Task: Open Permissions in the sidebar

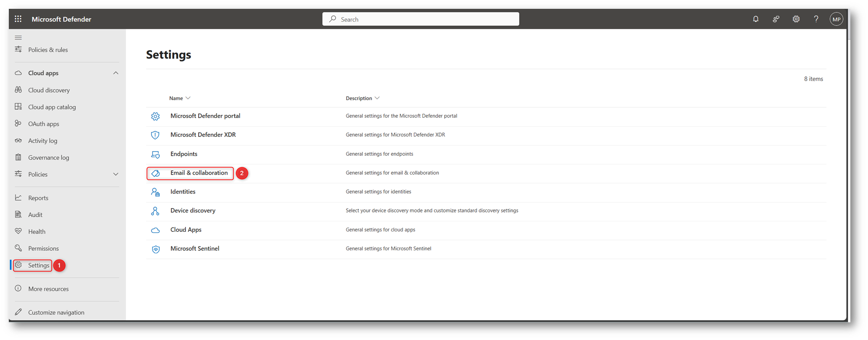Action: [43, 248]
